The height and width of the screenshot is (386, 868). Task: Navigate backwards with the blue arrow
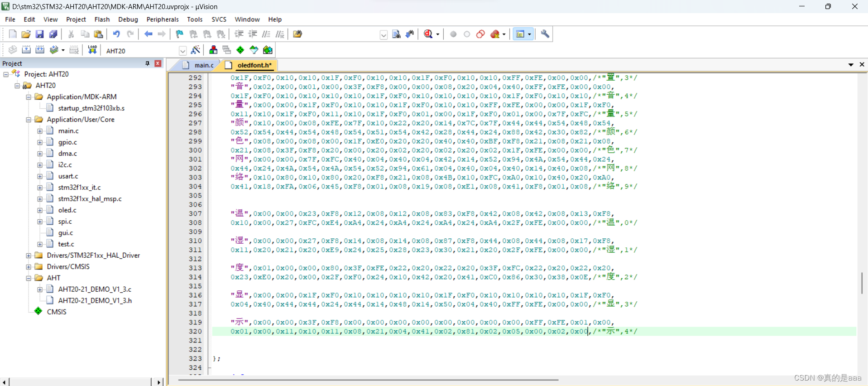coord(148,34)
